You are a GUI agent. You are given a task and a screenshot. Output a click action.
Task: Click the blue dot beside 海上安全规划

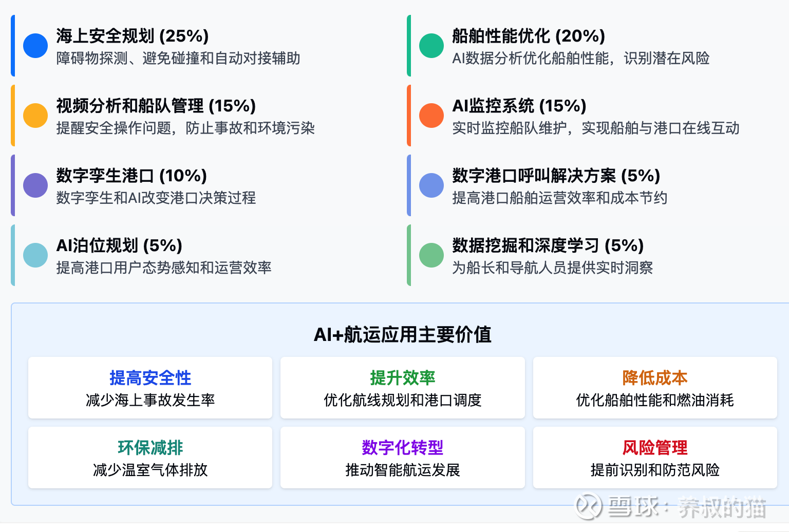pyautogui.click(x=35, y=46)
